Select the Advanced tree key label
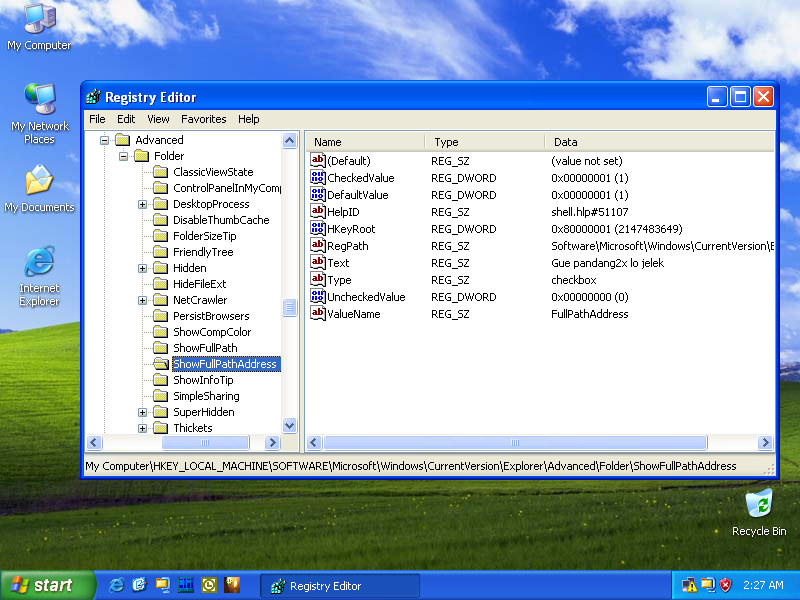 tap(159, 140)
